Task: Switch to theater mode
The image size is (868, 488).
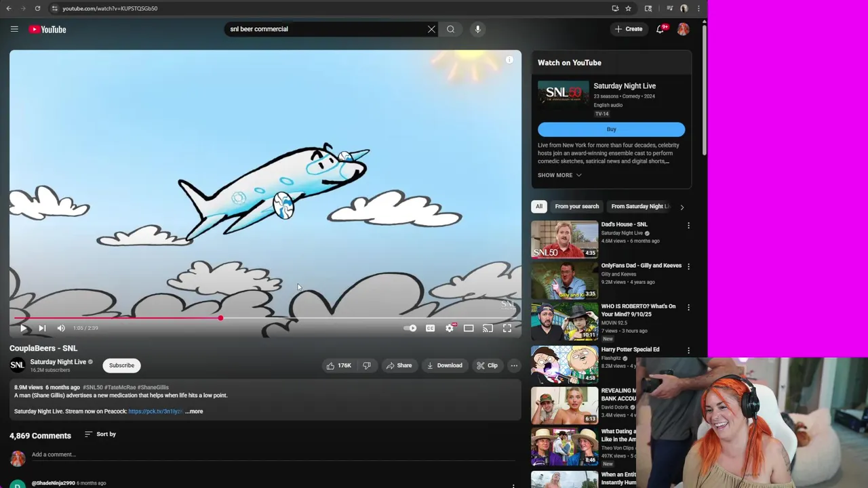Action: (469, 328)
